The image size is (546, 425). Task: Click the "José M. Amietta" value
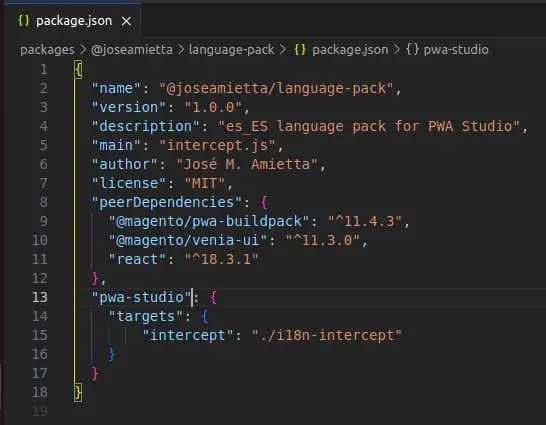(247, 164)
